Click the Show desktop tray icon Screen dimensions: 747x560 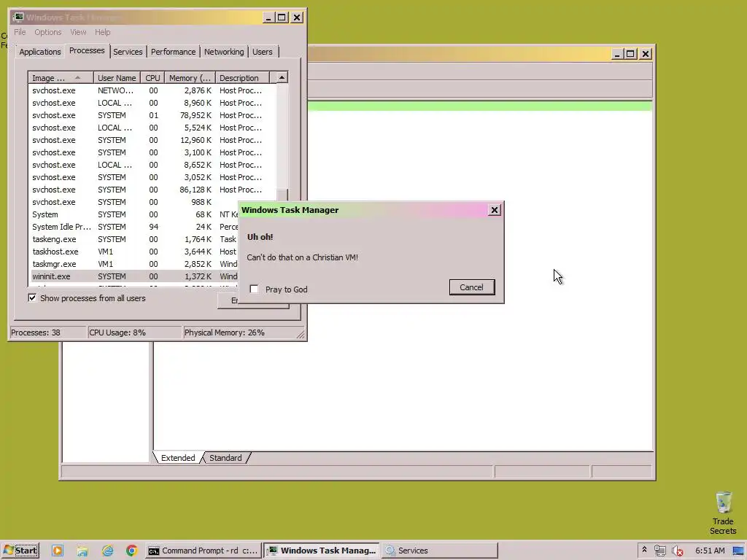(738, 551)
